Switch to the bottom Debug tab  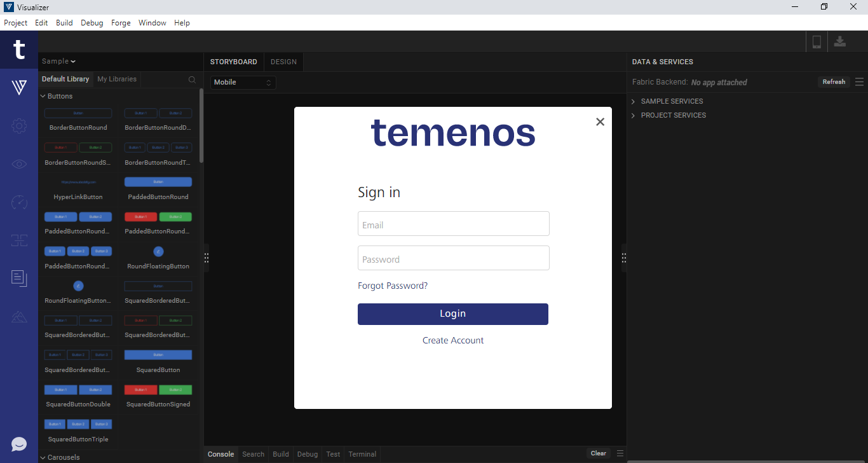pyautogui.click(x=308, y=454)
